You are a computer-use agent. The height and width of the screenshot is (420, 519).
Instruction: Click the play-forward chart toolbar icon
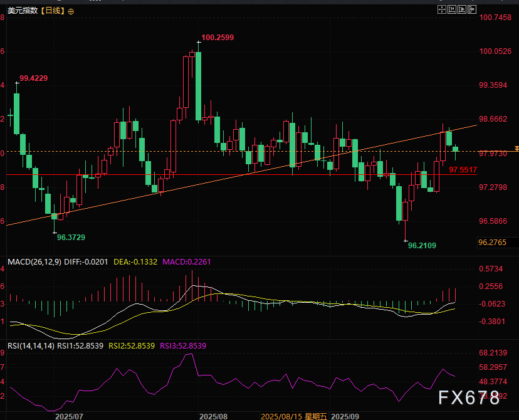click(x=462, y=9)
